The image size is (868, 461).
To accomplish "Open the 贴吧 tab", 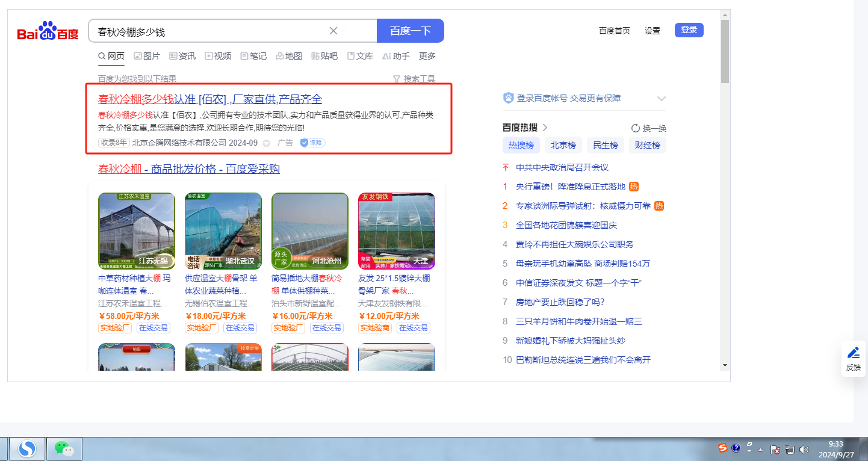I will [x=324, y=56].
